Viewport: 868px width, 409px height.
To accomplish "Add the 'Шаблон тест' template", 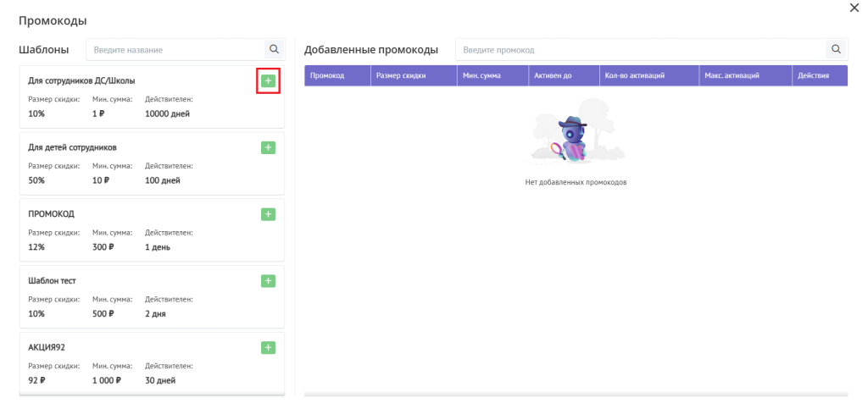I will (268, 280).
